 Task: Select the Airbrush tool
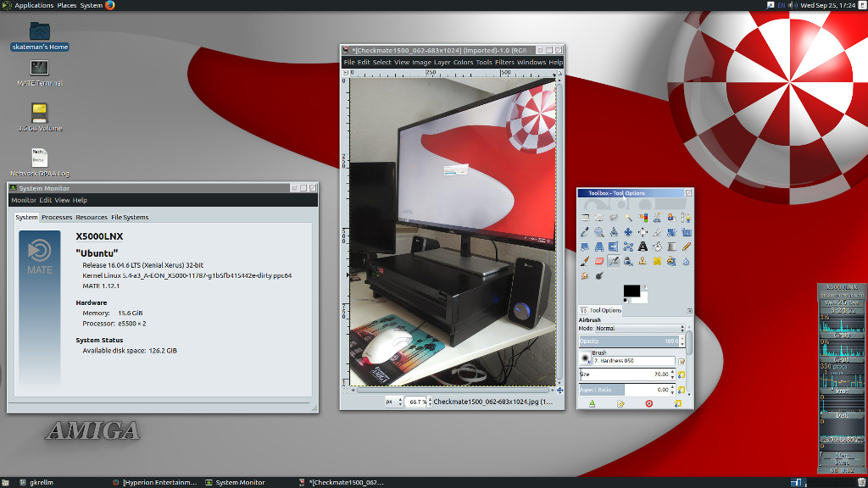point(614,261)
